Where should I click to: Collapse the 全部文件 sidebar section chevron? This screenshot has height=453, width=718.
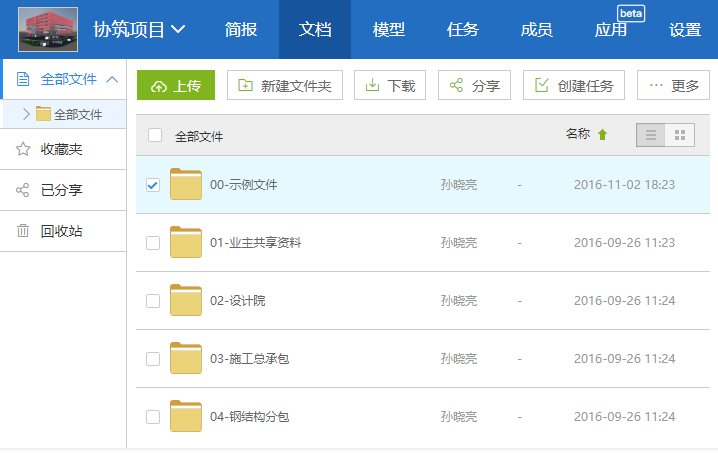pos(112,80)
